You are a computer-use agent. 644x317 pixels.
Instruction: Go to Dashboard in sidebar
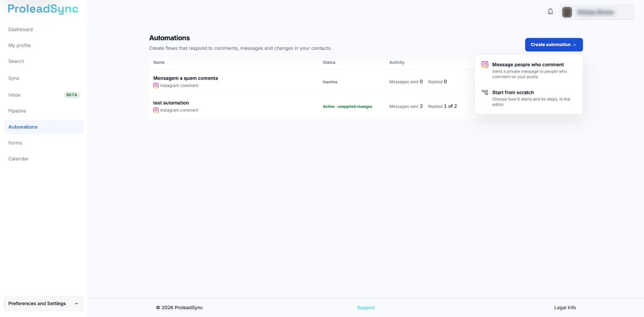coord(21,30)
